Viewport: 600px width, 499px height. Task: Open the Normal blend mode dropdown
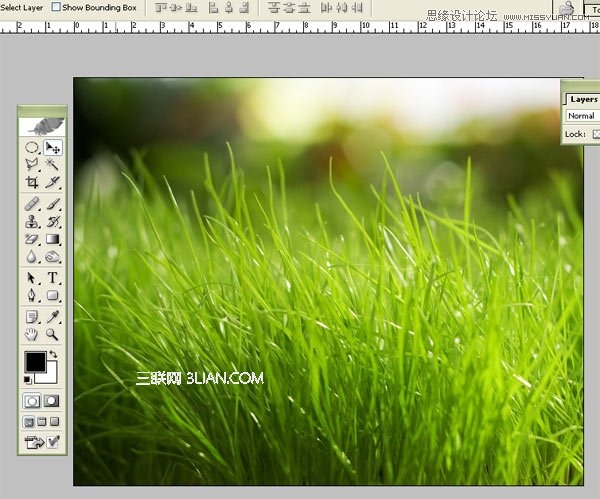click(x=582, y=116)
